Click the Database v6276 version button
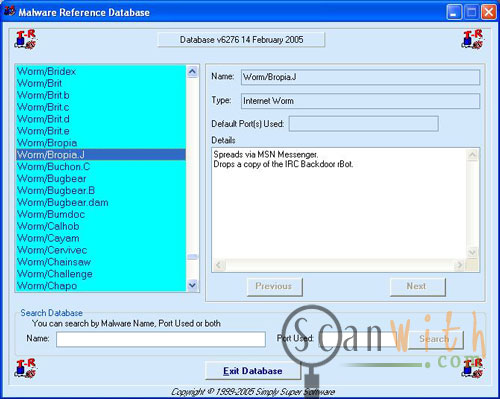The height and width of the screenshot is (399, 500). [x=241, y=40]
